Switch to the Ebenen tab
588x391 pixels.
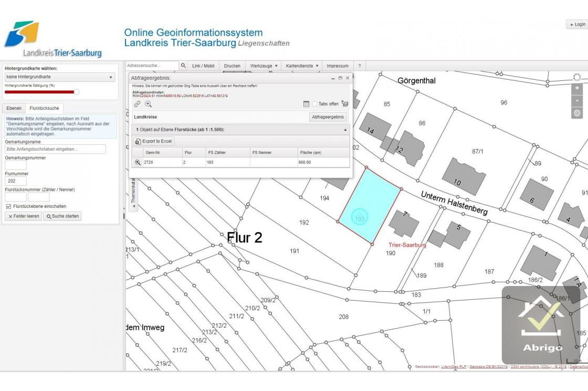pos(14,108)
